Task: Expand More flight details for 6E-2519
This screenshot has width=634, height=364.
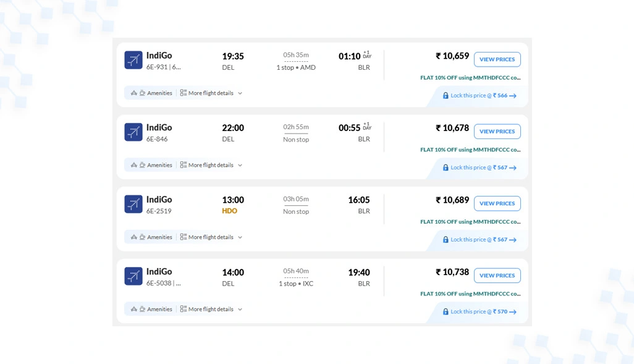Action: pos(211,237)
